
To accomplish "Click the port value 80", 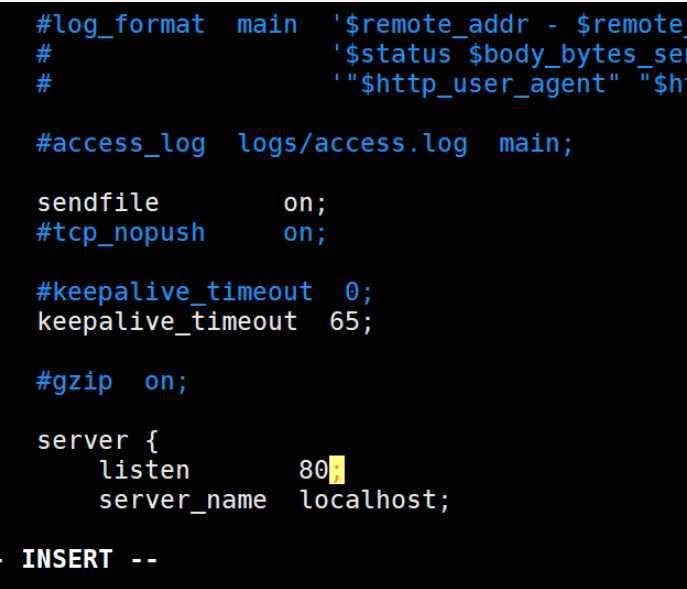I will (x=314, y=470).
